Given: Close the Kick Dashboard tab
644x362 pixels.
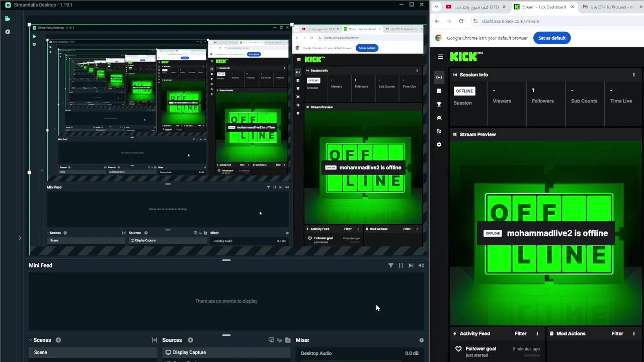Looking at the screenshot, I should pyautogui.click(x=572, y=7).
